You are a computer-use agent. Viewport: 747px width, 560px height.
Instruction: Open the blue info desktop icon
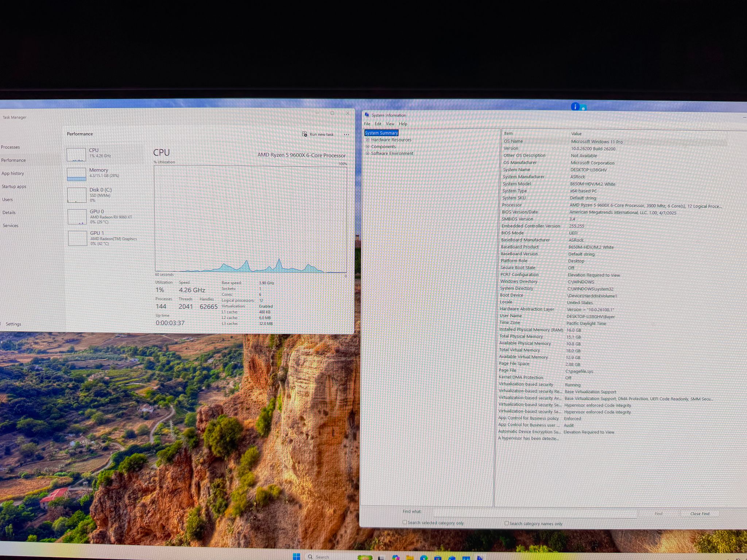pos(575,106)
